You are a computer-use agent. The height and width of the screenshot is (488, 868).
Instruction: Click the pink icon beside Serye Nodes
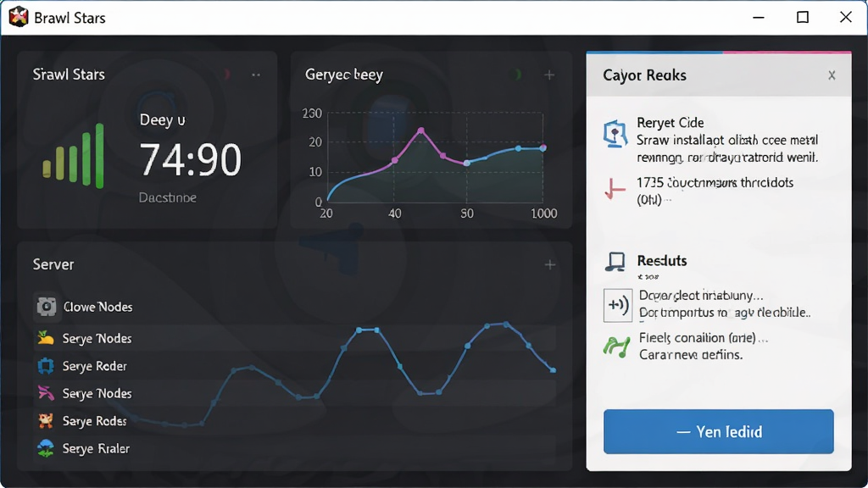pyautogui.click(x=46, y=393)
